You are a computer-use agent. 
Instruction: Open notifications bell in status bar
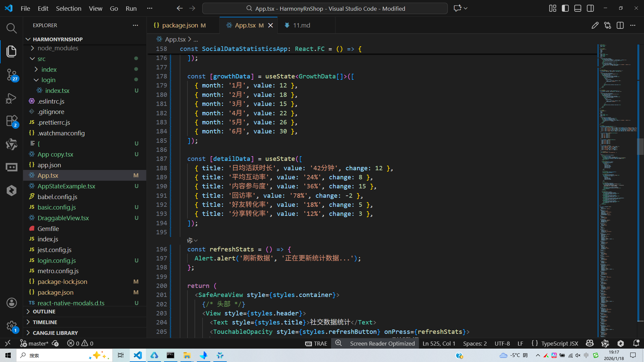(x=636, y=343)
